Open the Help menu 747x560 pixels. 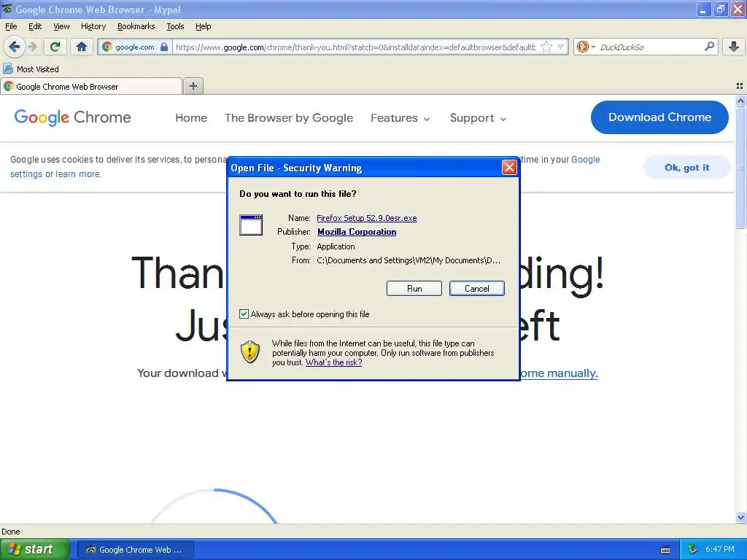(x=203, y=26)
